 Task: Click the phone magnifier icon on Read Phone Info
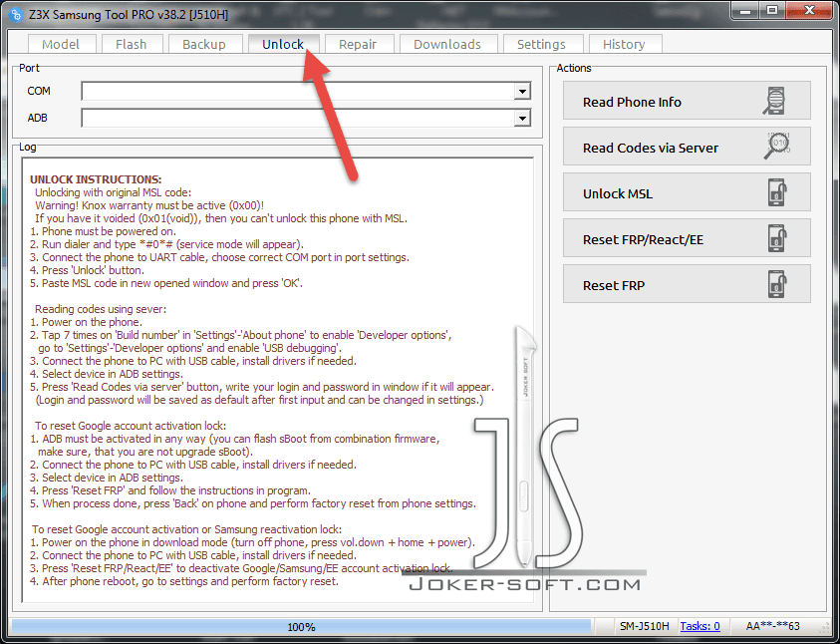coord(775,101)
